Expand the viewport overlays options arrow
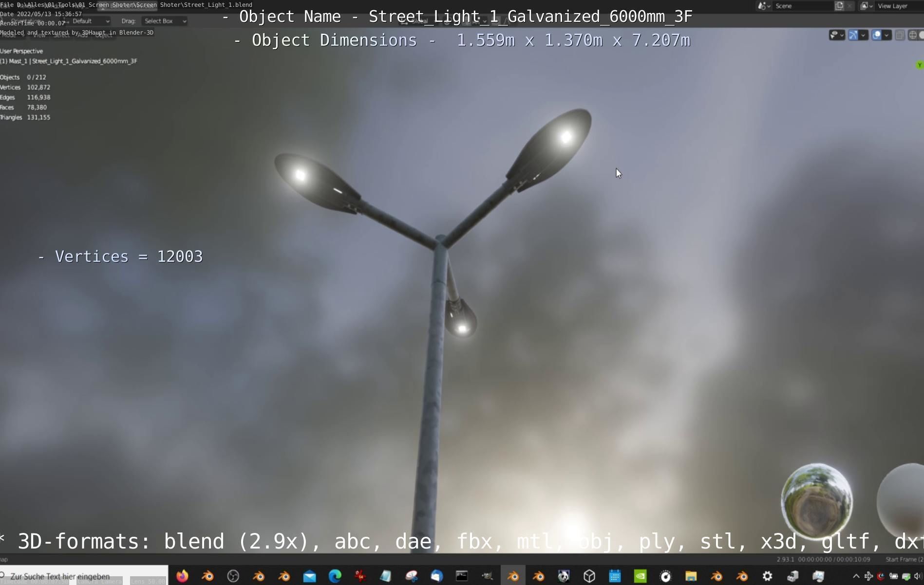 click(x=886, y=35)
